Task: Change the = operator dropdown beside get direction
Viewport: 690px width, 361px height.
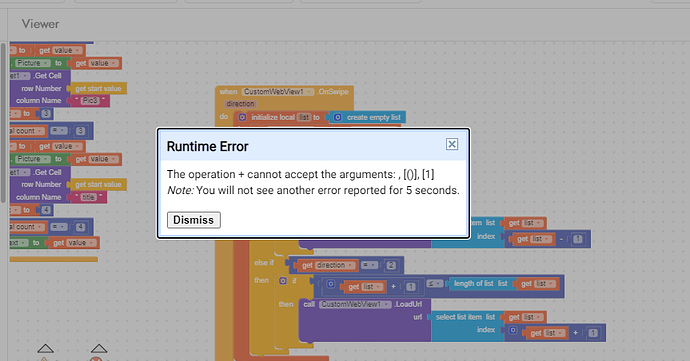Action: pos(370,265)
